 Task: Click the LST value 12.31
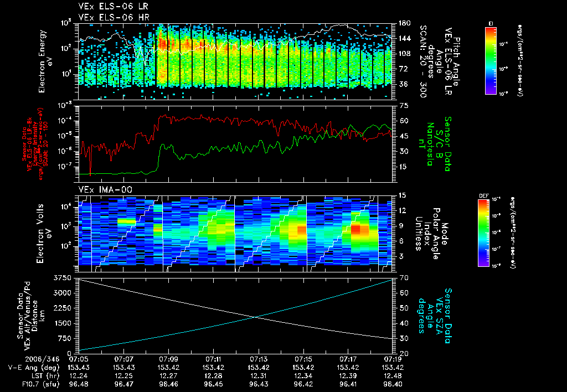click(258, 376)
